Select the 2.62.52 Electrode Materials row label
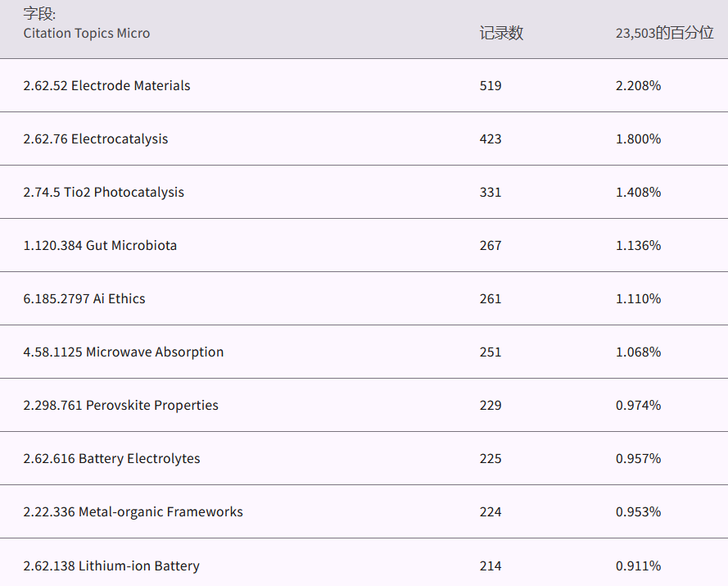 pos(106,86)
